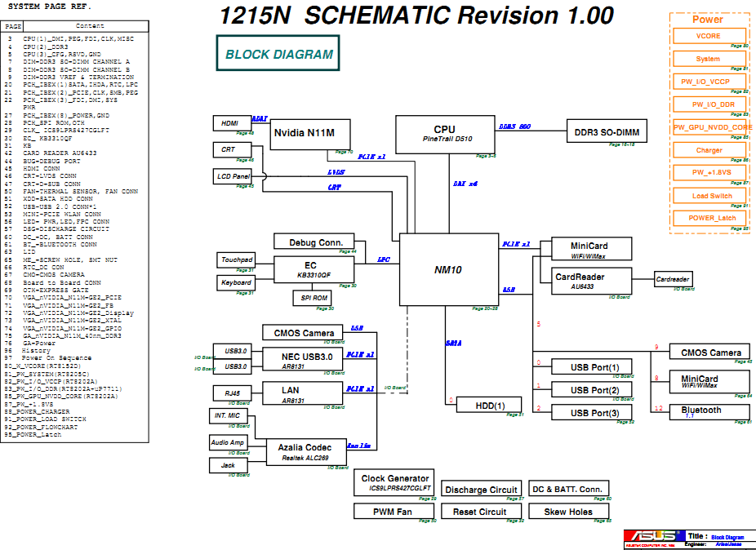Select the POWER_Latch power block
The height and width of the screenshot is (550, 756).
(709, 218)
